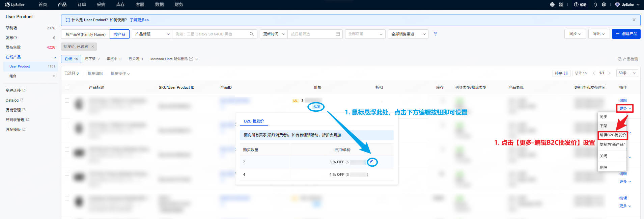Screen dimensions: 644x219
Task: Open the page size 50条 dropdown
Action: [x=627, y=73]
